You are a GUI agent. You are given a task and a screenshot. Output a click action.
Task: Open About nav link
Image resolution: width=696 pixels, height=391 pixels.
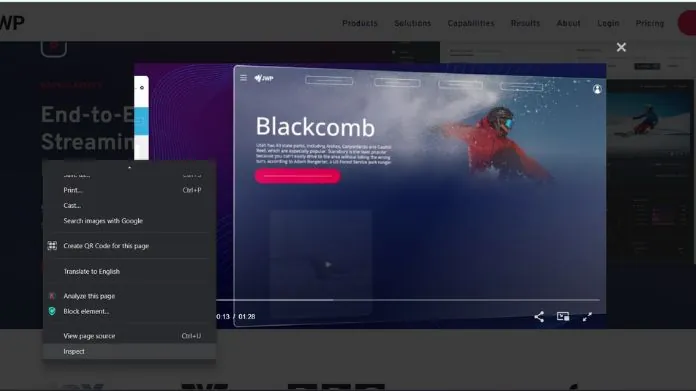point(568,23)
